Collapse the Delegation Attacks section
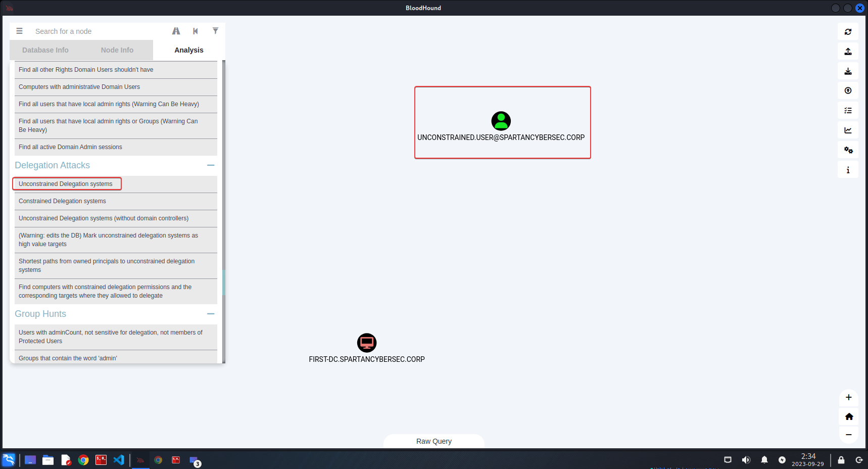The image size is (868, 469). tap(211, 165)
